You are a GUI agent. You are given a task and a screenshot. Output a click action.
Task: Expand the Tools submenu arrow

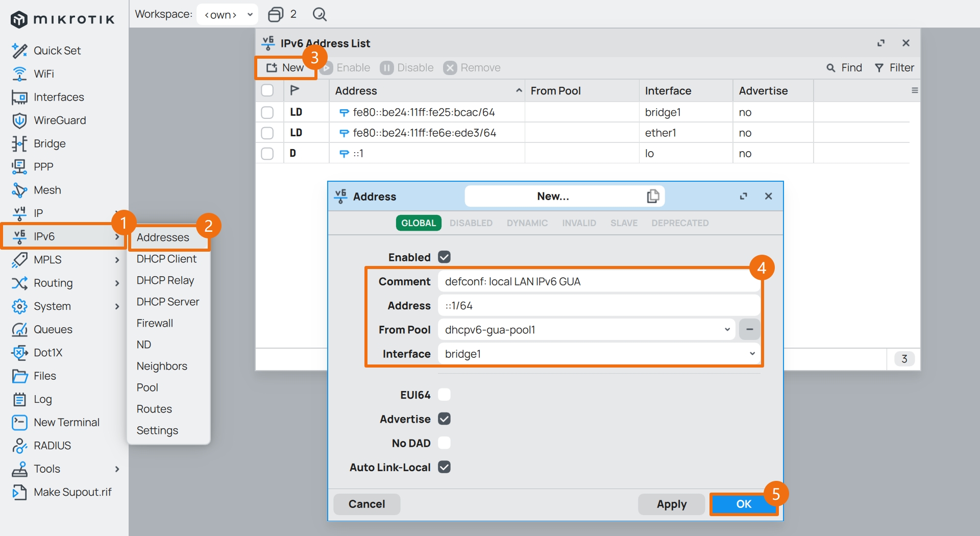117,469
